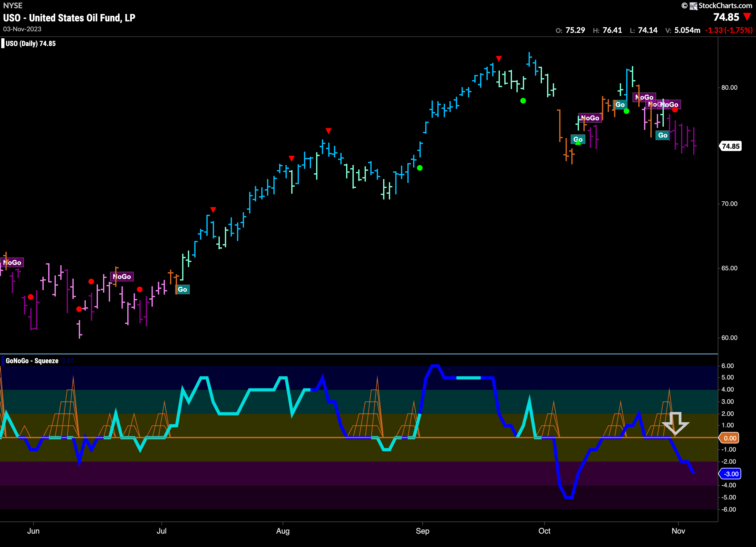This screenshot has width=756, height=547.
Task: Click the StockCharts.com logo text
Action: tap(725, 5)
